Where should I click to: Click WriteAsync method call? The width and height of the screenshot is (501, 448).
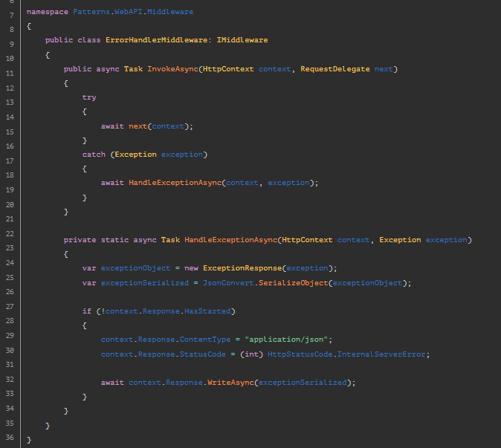coord(230,383)
